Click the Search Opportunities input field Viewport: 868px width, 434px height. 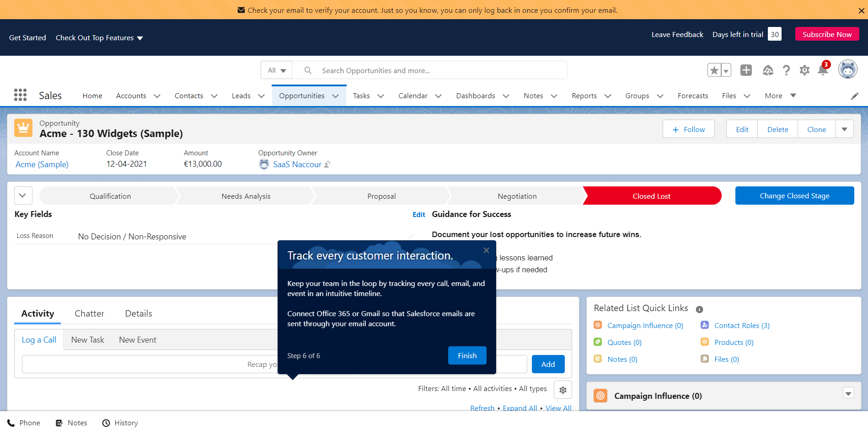coord(430,70)
